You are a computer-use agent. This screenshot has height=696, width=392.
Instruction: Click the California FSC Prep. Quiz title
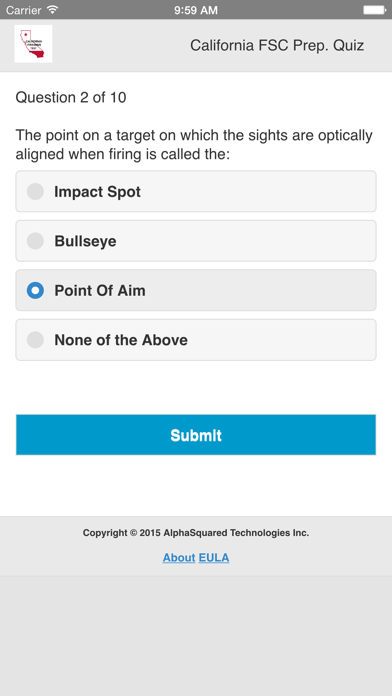pyautogui.click(x=277, y=45)
